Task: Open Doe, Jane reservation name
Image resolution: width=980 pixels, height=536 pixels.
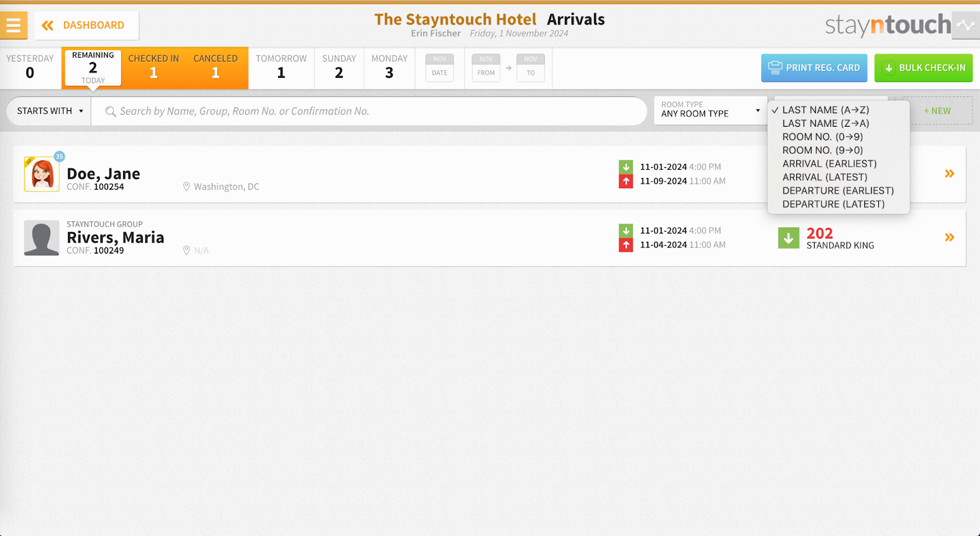Action: point(104,174)
